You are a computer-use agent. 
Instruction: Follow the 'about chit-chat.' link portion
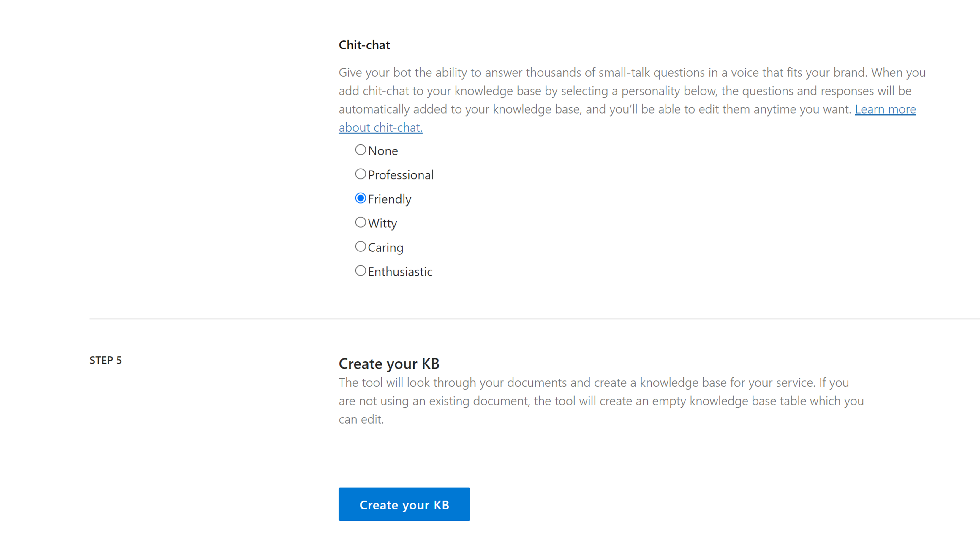pyautogui.click(x=380, y=128)
